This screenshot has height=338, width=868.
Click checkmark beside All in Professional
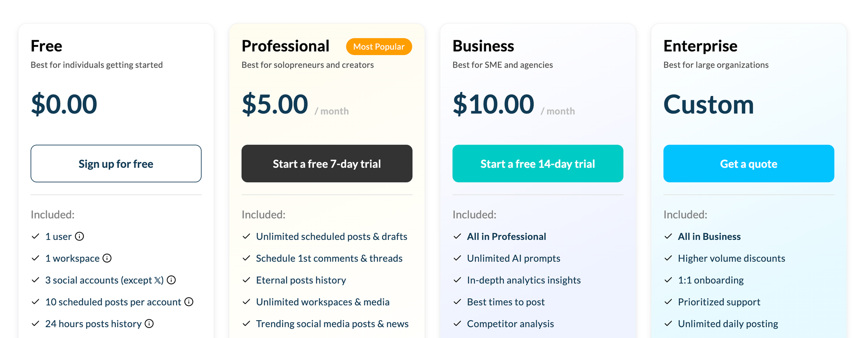click(x=457, y=236)
